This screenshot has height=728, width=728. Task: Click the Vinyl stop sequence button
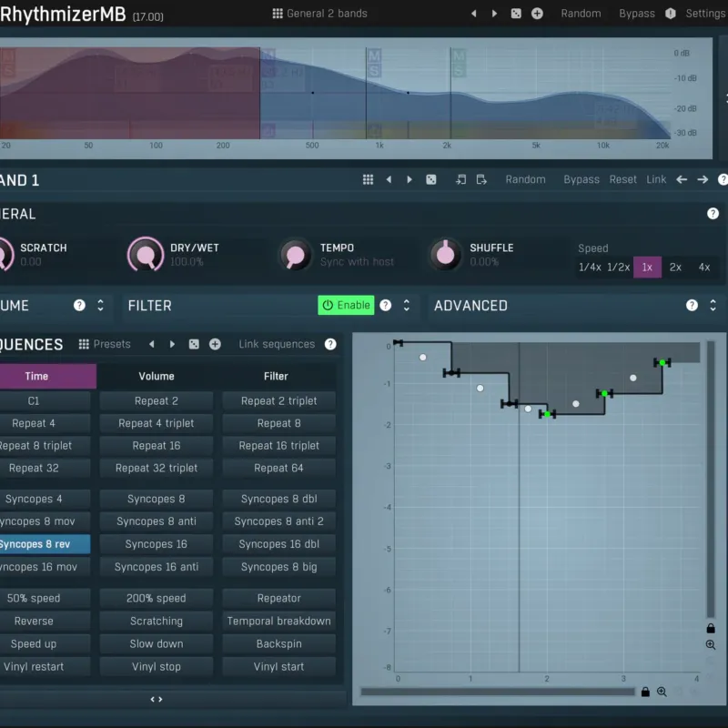[x=157, y=667]
